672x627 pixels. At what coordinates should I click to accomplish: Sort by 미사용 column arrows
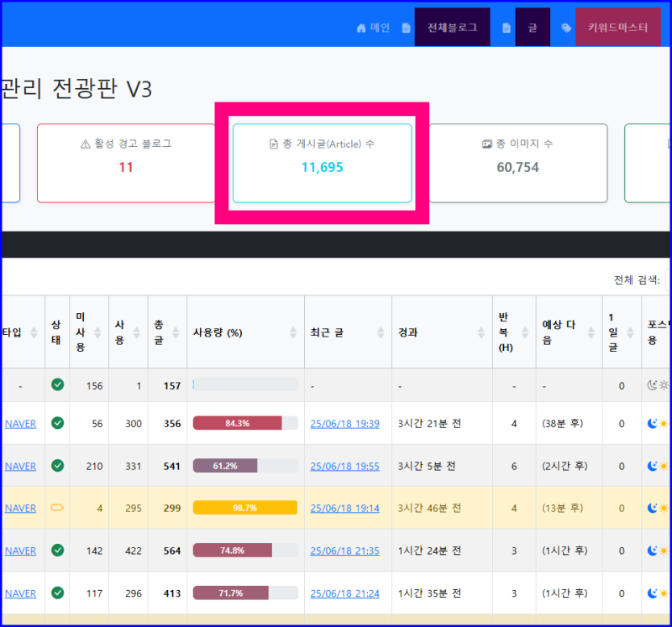click(x=97, y=332)
